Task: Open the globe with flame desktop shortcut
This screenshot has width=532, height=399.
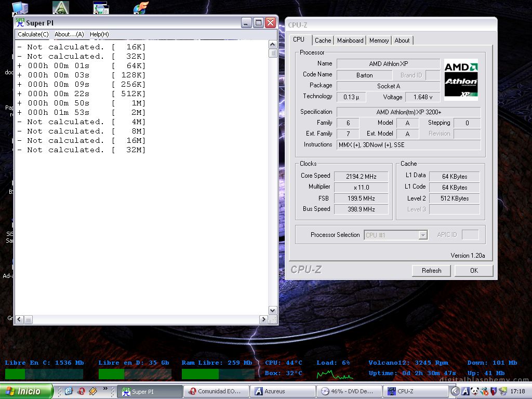Action: 141,7
